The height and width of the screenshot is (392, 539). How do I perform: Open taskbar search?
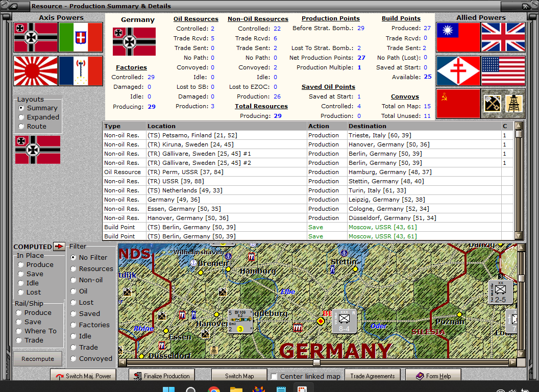point(191,389)
